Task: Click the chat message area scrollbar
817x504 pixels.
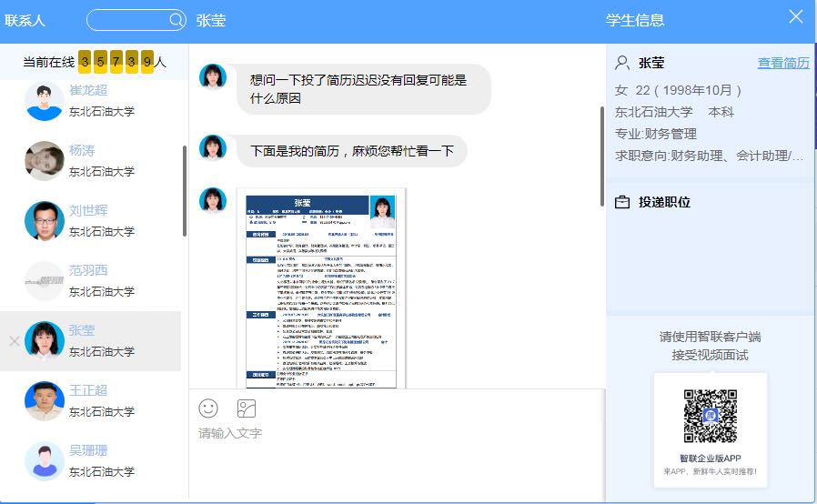Action: tap(601, 156)
